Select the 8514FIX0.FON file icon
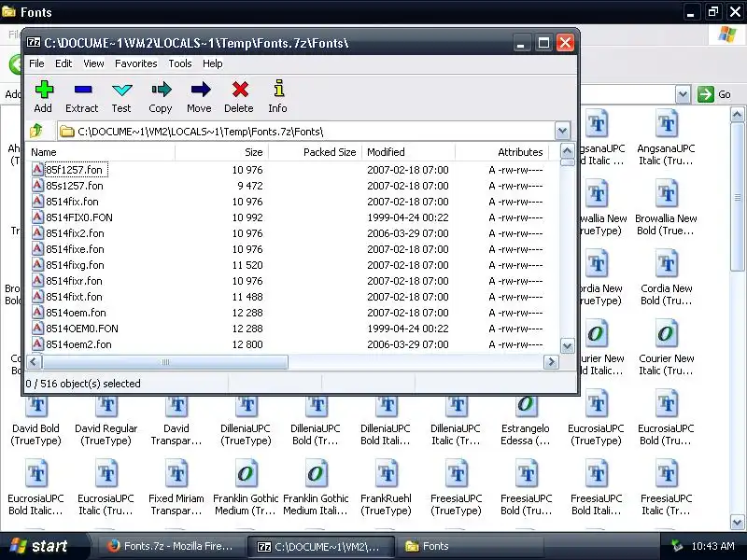 [37, 217]
